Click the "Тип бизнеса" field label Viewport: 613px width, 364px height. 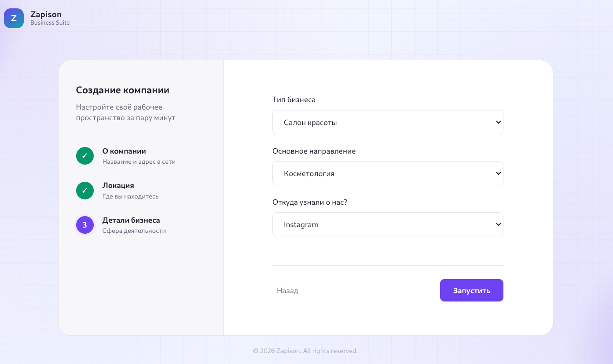[294, 99]
